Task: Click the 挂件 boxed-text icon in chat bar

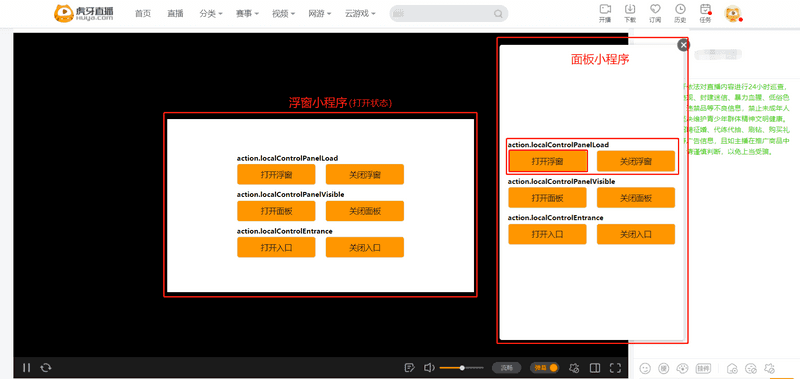Action: 704,367
